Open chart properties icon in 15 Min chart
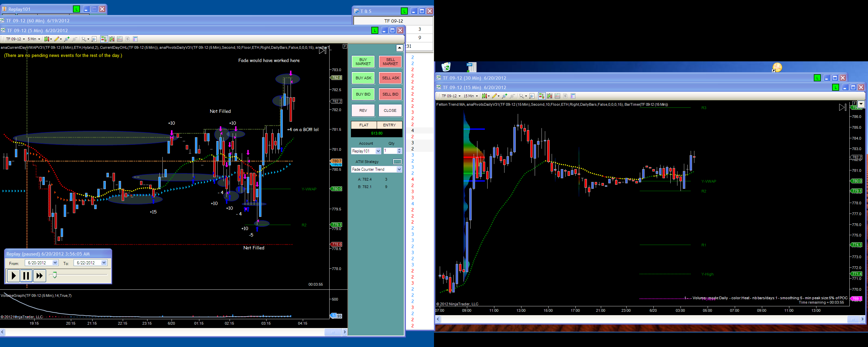This screenshot has width=868, height=347. coord(573,96)
